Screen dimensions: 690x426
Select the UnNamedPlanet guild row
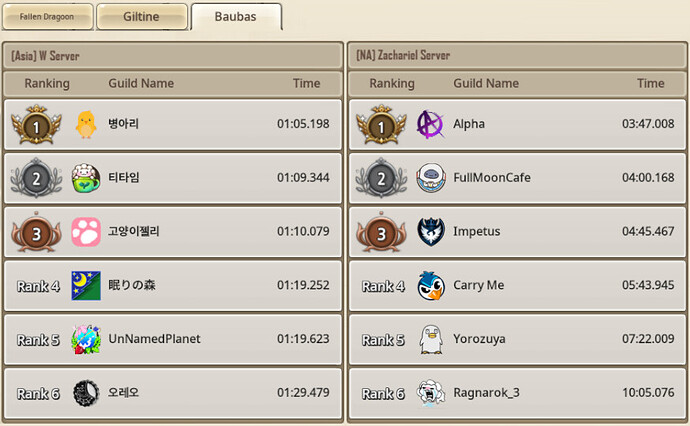coord(172,339)
